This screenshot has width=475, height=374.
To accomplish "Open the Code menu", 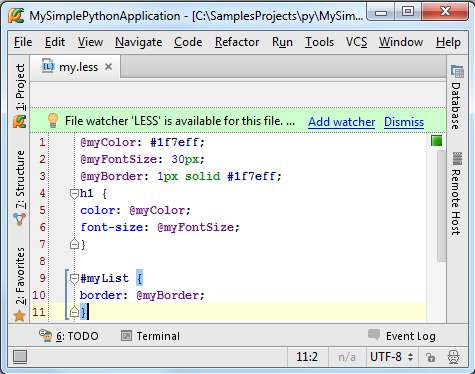I will [x=188, y=42].
